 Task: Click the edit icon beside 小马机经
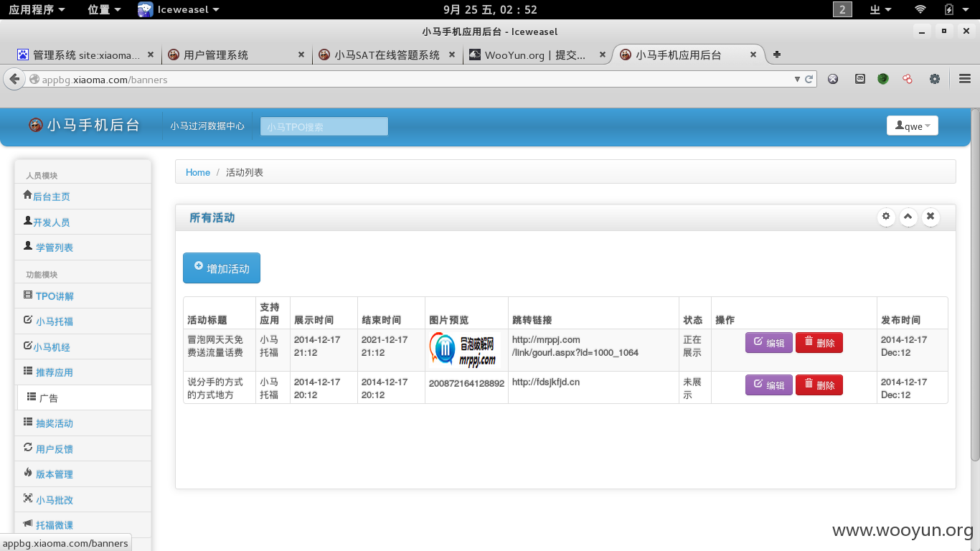(28, 346)
